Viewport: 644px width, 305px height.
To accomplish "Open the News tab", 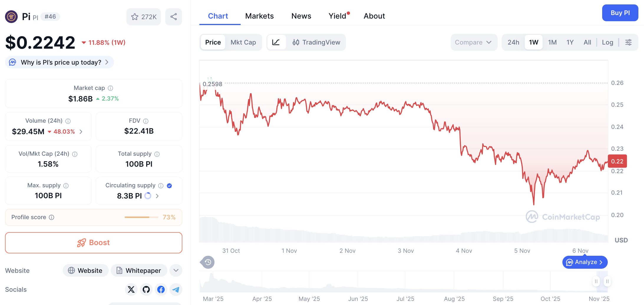I will [x=301, y=16].
